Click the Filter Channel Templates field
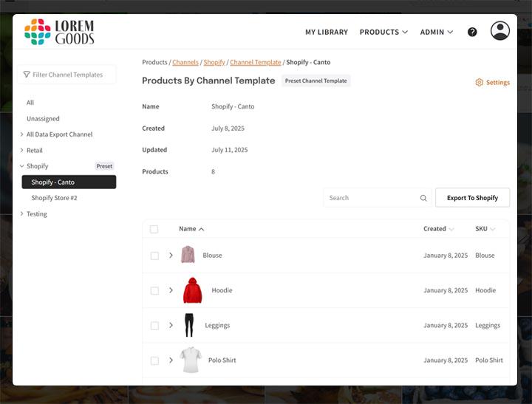Viewport: 532px width, 404px height. pos(68,75)
